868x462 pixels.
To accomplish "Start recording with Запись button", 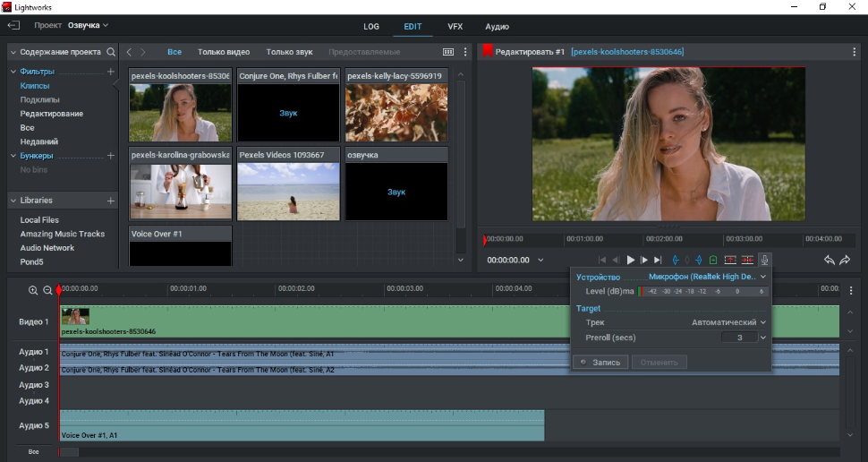I will pyautogui.click(x=600, y=363).
